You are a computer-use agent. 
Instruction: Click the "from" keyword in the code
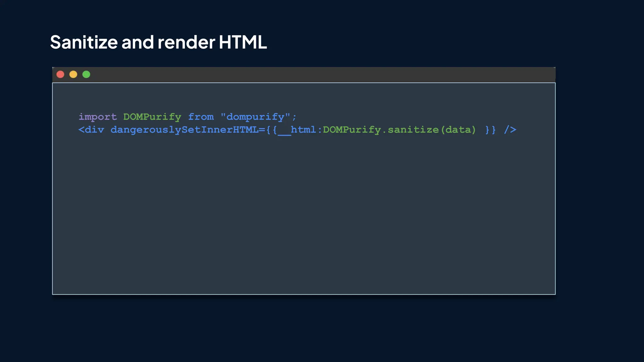(x=201, y=117)
